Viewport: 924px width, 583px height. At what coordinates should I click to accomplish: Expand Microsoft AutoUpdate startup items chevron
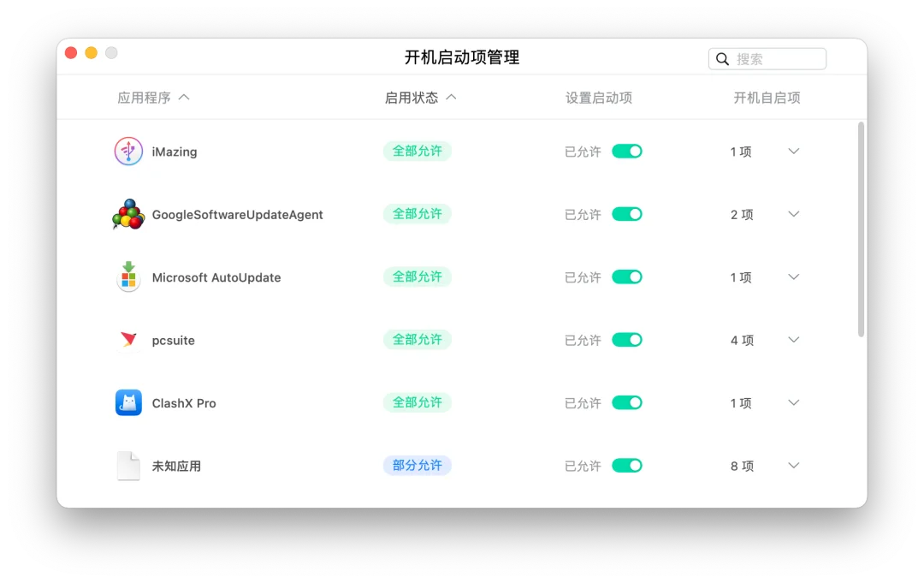coord(794,277)
